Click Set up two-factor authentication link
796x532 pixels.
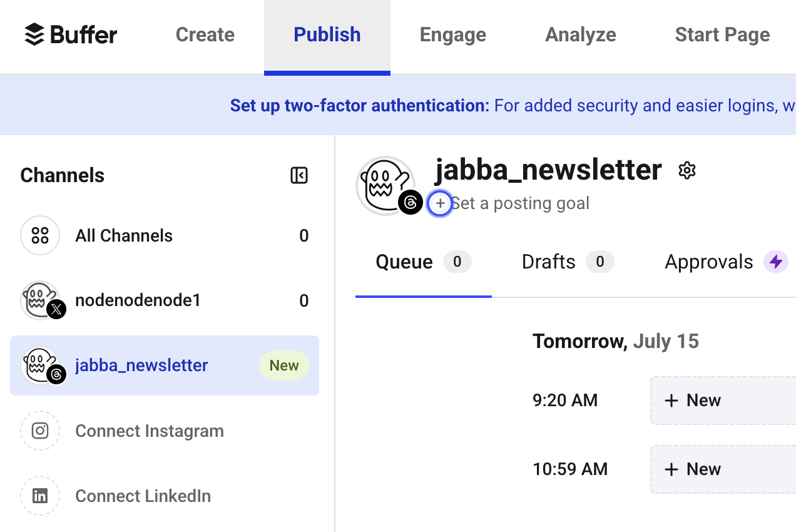[360, 105]
